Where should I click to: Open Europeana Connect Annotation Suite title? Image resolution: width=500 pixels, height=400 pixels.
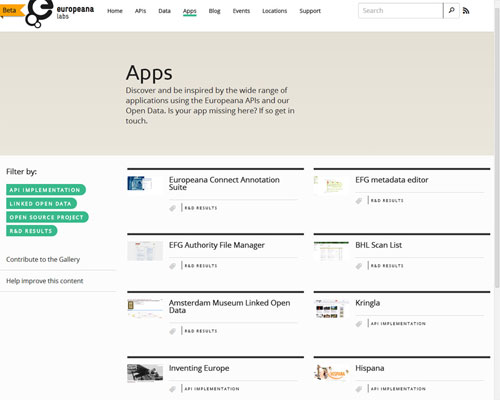click(224, 183)
